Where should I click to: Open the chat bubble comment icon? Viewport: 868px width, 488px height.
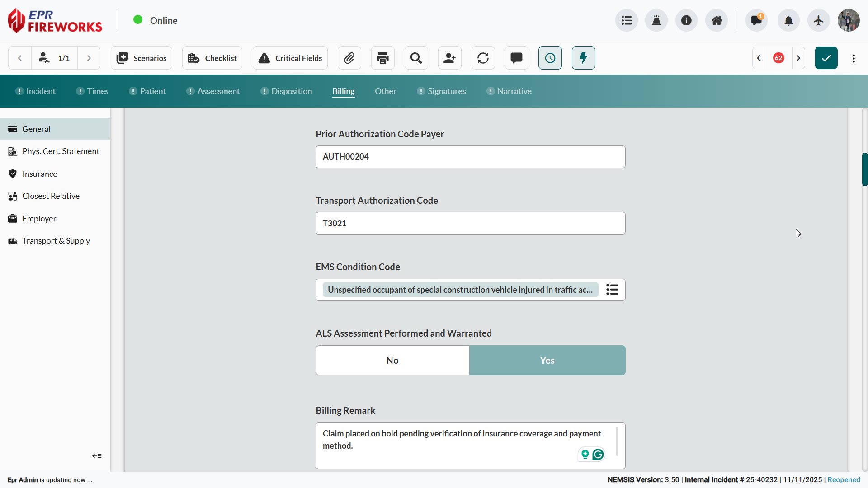(516, 58)
